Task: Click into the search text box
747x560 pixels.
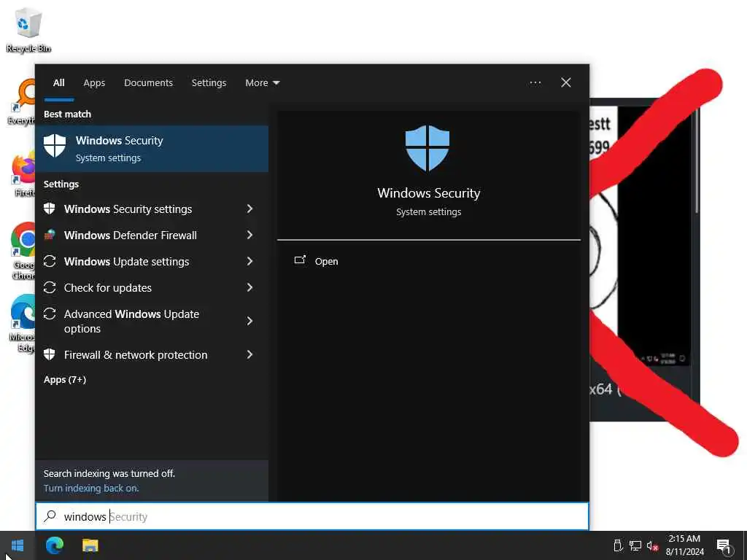Action: pyautogui.click(x=312, y=516)
